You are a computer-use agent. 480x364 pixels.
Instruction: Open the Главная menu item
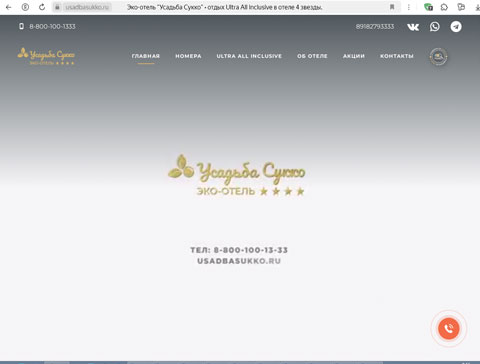(146, 56)
